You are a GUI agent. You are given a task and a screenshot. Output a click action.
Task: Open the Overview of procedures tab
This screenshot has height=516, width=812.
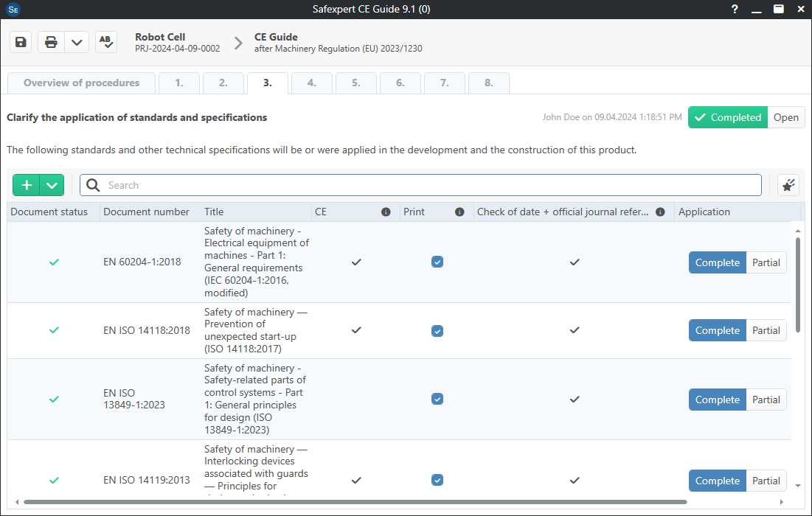click(x=81, y=83)
